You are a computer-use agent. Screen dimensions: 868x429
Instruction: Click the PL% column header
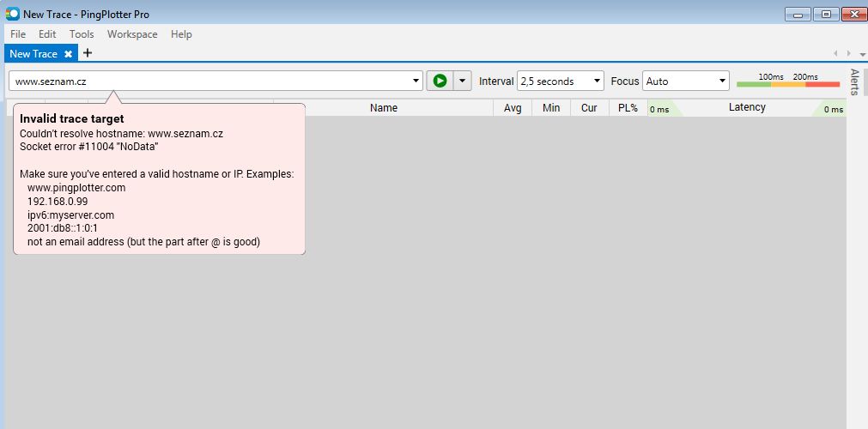pyautogui.click(x=628, y=108)
